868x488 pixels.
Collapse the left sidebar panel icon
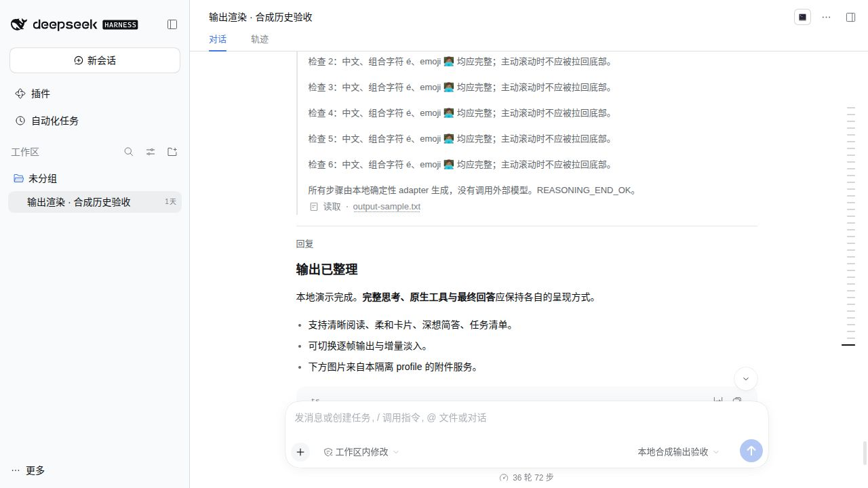[x=172, y=24]
